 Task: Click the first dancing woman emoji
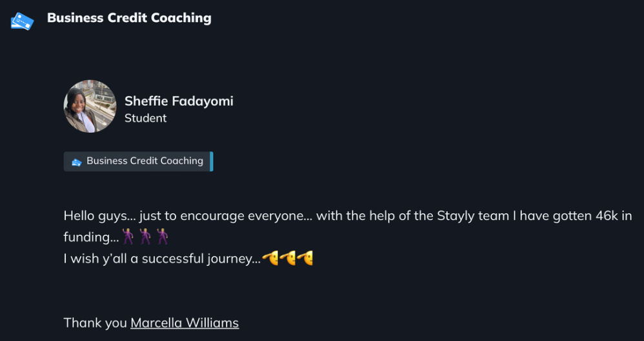(x=128, y=236)
